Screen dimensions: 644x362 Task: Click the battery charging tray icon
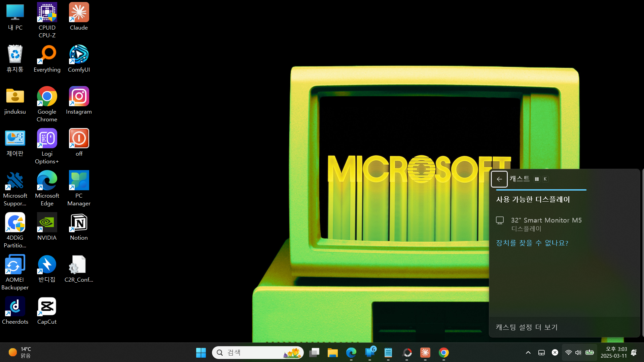coord(589,353)
